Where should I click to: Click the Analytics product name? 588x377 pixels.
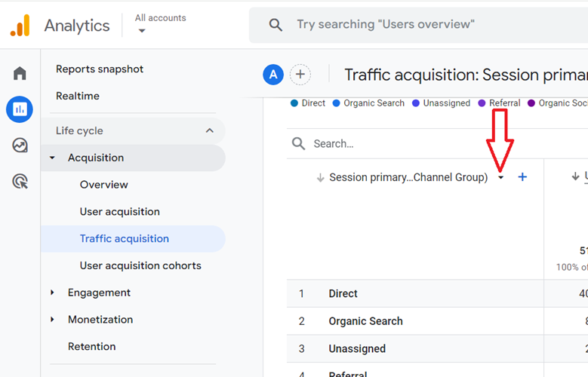77,26
